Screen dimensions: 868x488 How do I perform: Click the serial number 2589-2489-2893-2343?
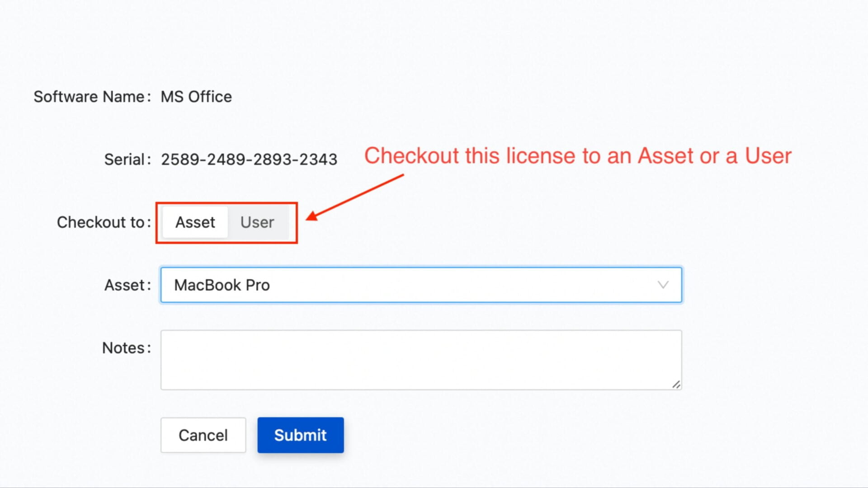point(249,160)
